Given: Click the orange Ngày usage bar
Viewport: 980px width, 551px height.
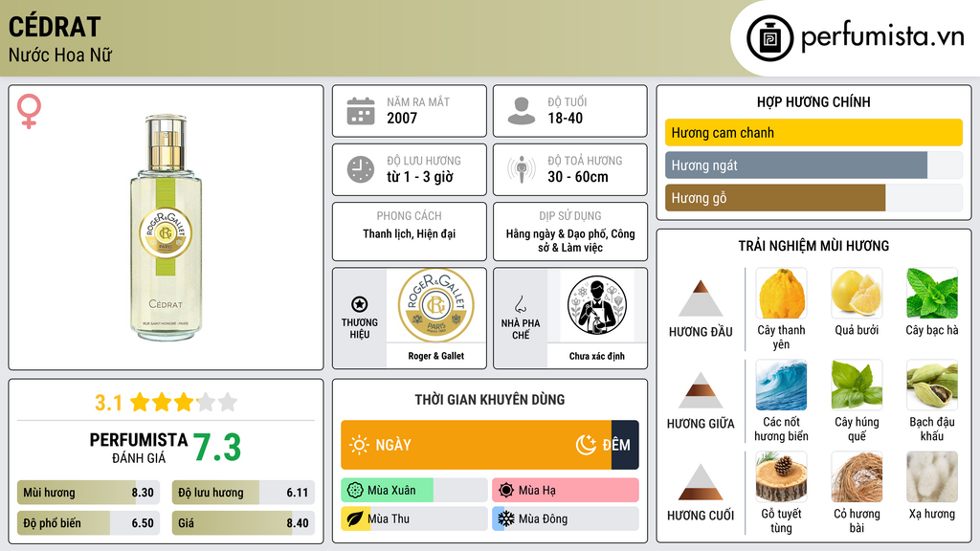Looking at the screenshot, I should pyautogui.click(x=477, y=445).
